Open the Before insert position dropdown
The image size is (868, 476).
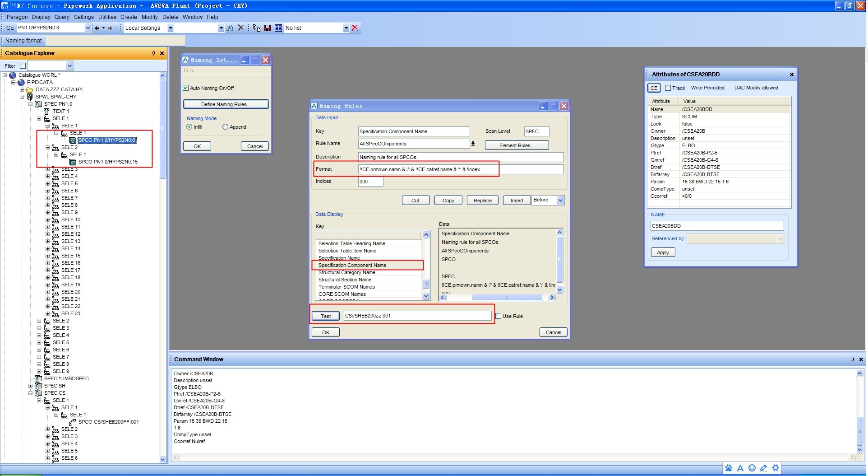(x=560, y=200)
